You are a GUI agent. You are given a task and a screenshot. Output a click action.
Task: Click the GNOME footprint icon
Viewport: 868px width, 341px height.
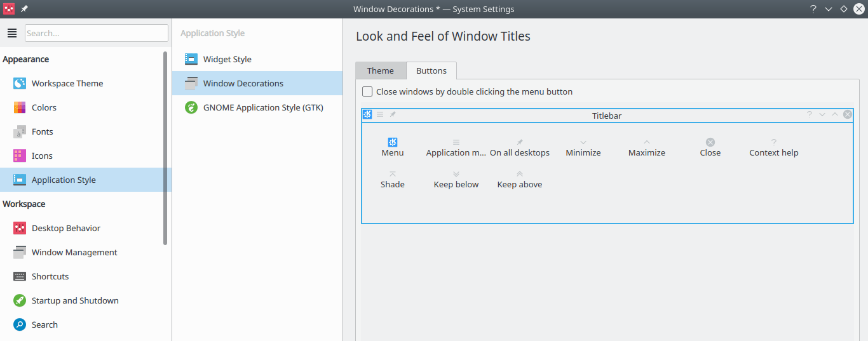[x=191, y=107]
